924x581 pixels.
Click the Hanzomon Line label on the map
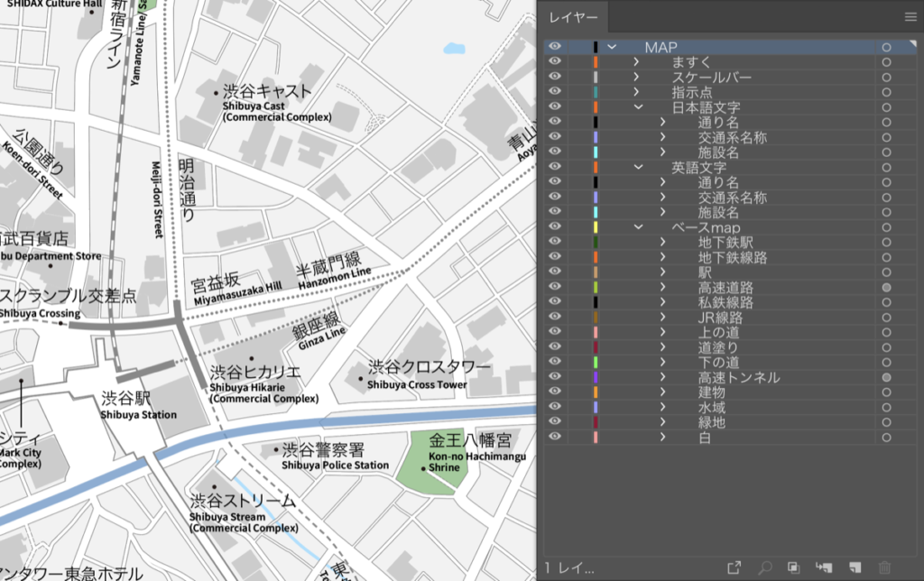335,278
